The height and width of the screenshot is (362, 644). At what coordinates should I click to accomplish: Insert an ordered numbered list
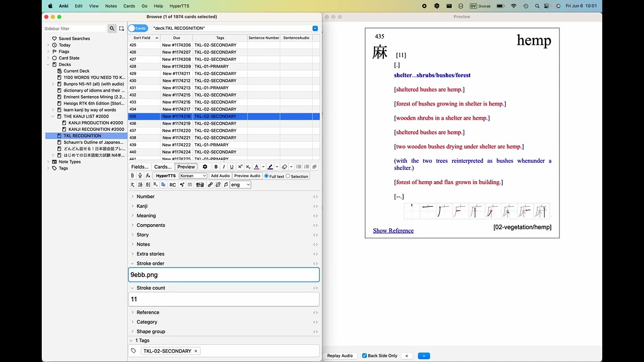[x=306, y=167]
